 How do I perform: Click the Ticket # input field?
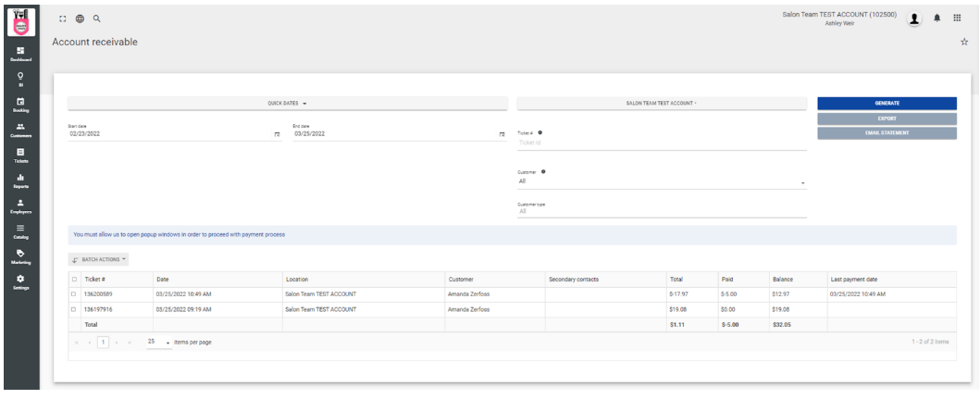pyautogui.click(x=662, y=143)
